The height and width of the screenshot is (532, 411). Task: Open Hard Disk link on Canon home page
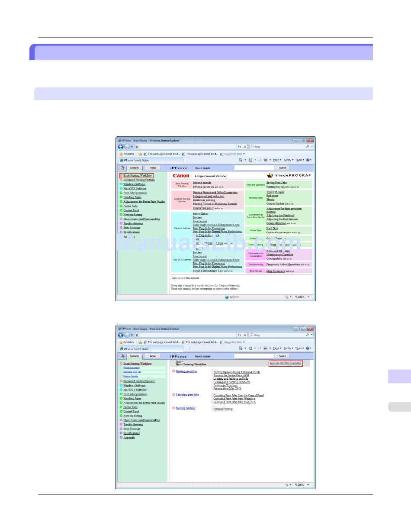272,228
